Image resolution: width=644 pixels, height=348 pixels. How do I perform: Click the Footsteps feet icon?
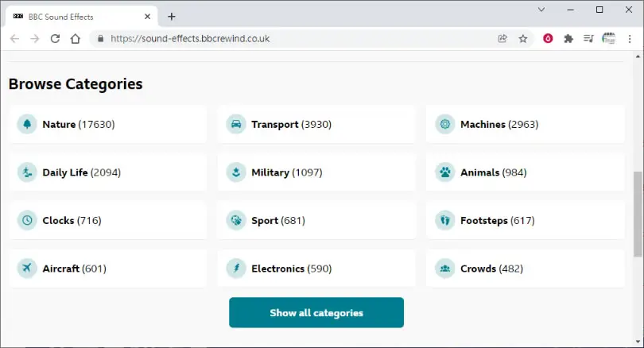444,220
